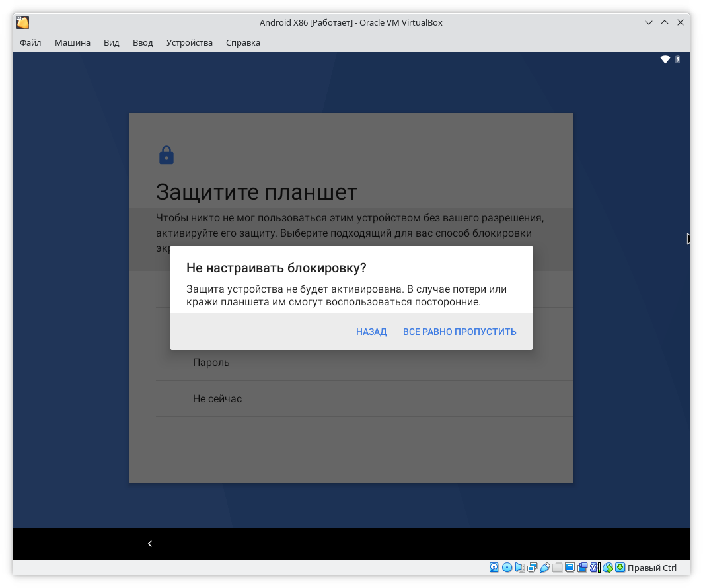Tap the Android back navigation arrow
Viewport: 703px width, 588px height.
tap(150, 544)
